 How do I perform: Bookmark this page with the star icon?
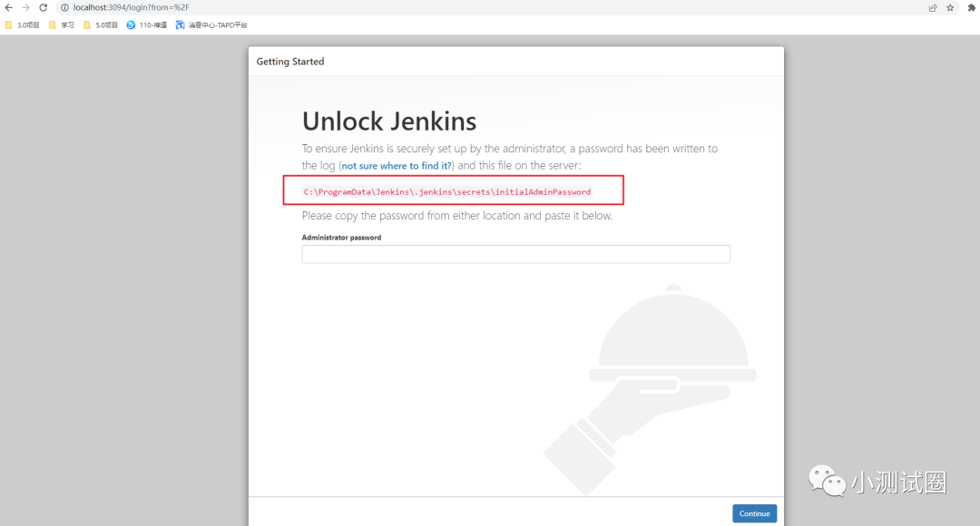click(951, 7)
